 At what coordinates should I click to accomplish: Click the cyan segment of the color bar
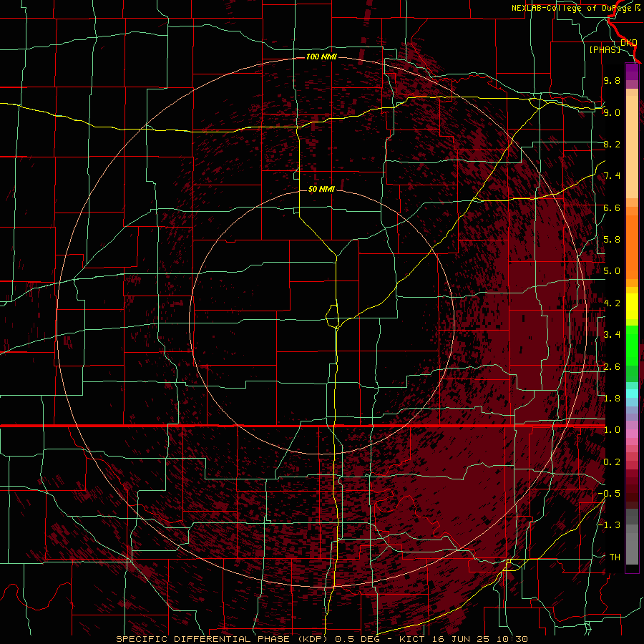632,394
